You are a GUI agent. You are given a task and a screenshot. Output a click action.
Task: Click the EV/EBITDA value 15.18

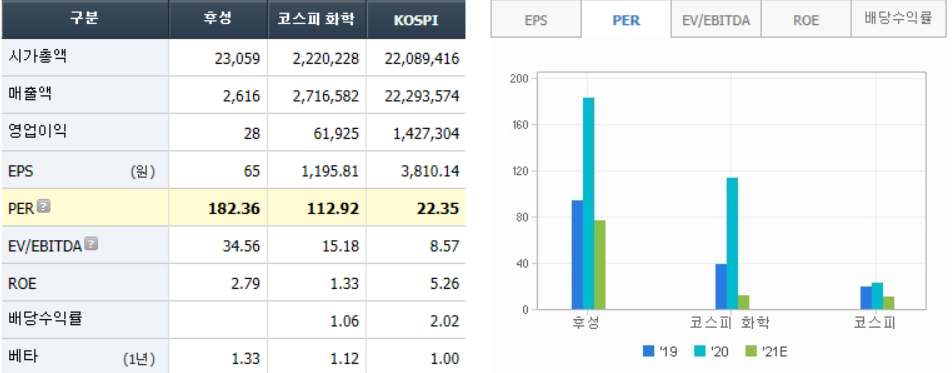[342, 246]
